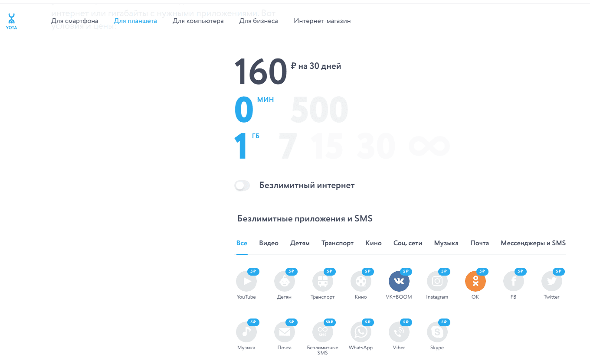This screenshot has height=364, width=590.
Task: Switch to the Видео apps tab
Action: tap(269, 243)
